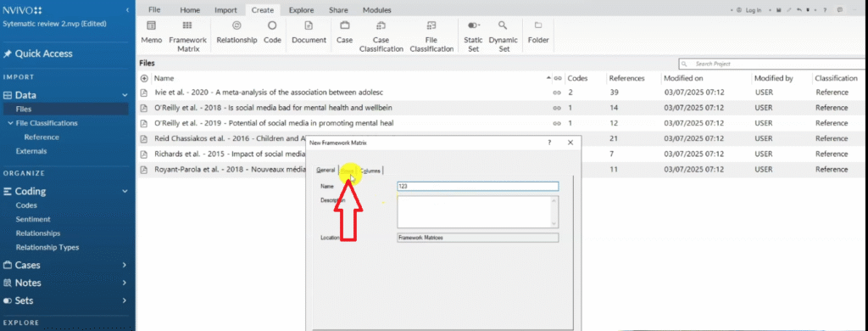Select the Columns tab in the dialog

pyautogui.click(x=370, y=171)
